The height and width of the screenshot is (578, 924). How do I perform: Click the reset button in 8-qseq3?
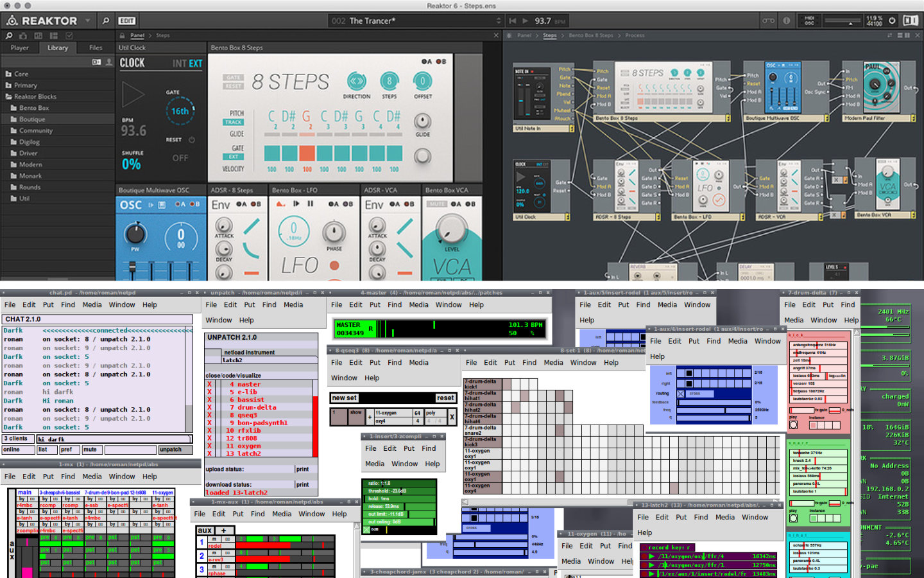pyautogui.click(x=445, y=398)
